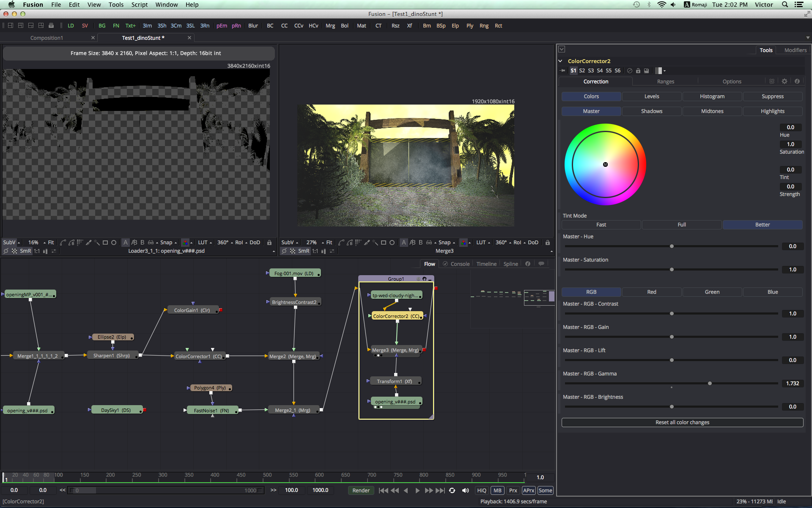Open the 360° dropdown arrow in right viewer
Viewport: 812px width, 508px height.
[510, 243]
